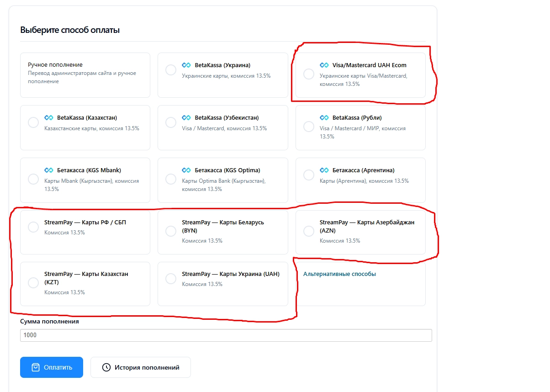Click the StreamPay — Карты РФ / СБП title
Viewport: 550px width, 392px height.
coord(85,222)
